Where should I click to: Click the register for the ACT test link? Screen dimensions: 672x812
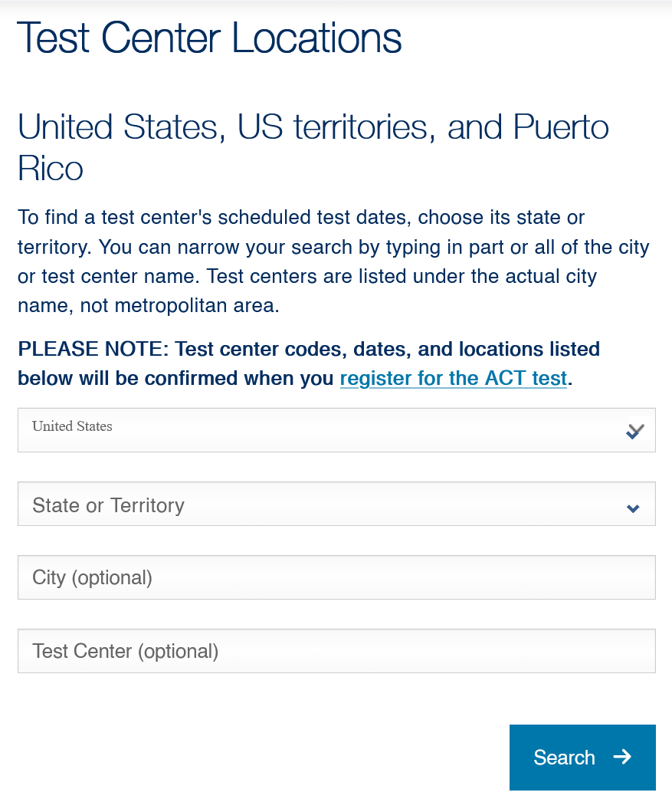453,378
